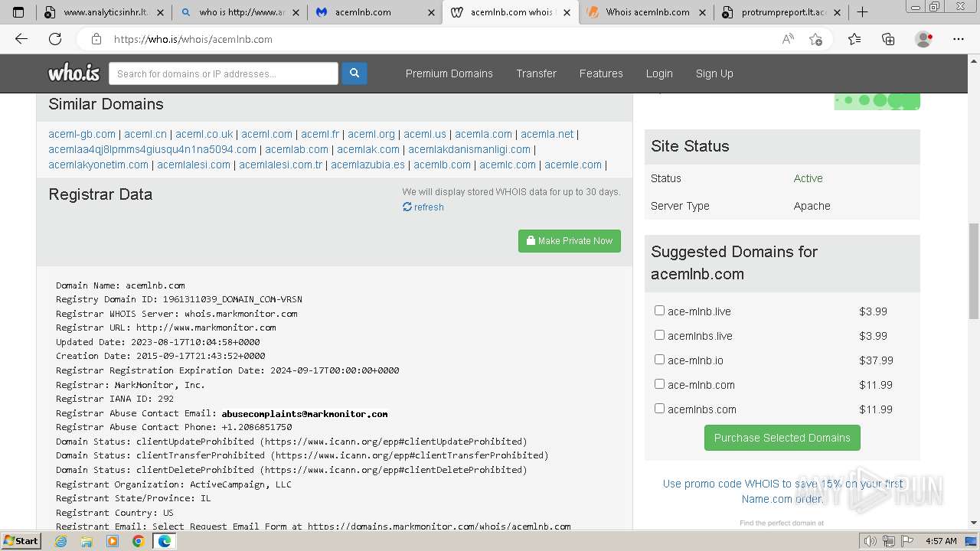Image resolution: width=980 pixels, height=551 pixels.
Task: Click the Name.com promo code link
Action: (782, 491)
